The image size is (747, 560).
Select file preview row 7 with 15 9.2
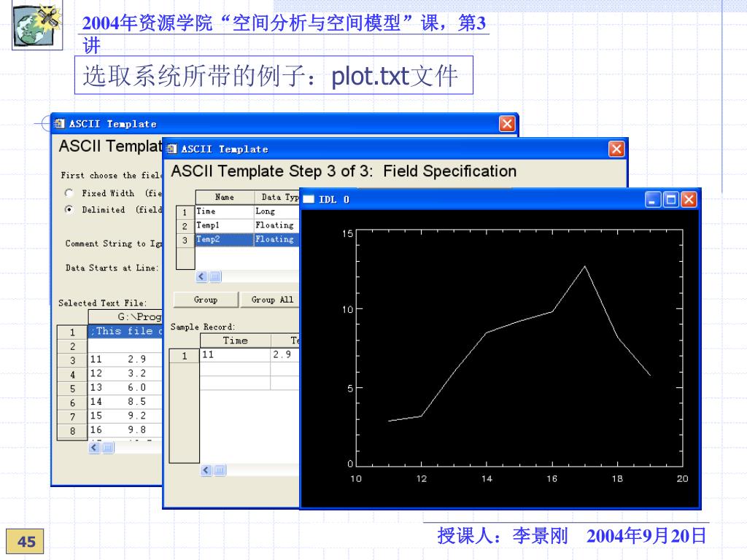point(125,416)
